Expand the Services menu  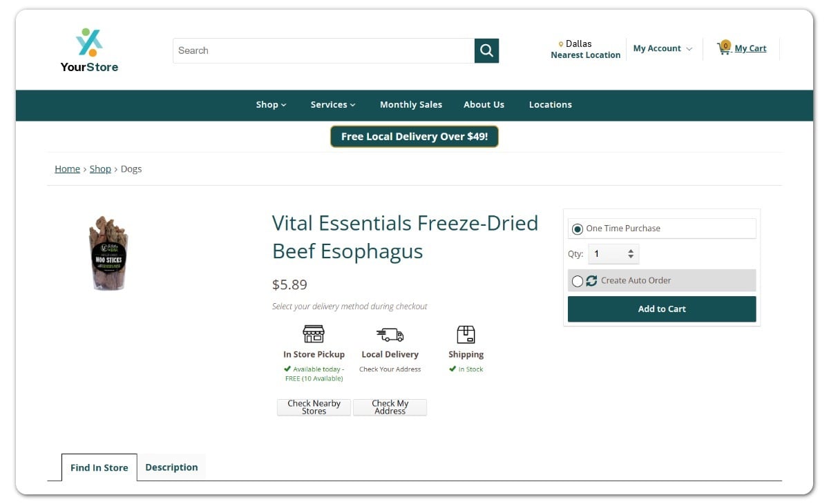332,104
